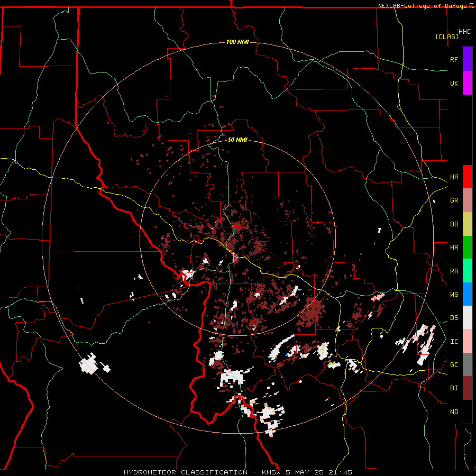Click the HR green legend swatch
This screenshot has width=476, height=476.
(x=467, y=248)
